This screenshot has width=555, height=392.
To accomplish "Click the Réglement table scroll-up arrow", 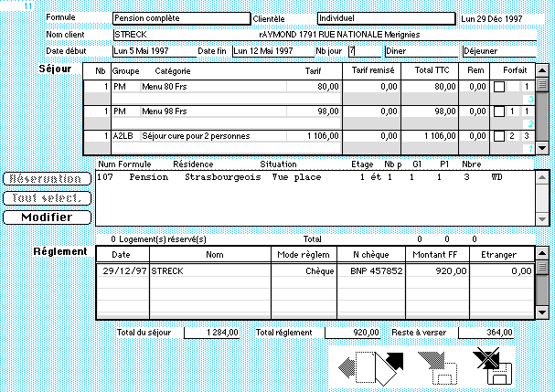I will coord(542,253).
